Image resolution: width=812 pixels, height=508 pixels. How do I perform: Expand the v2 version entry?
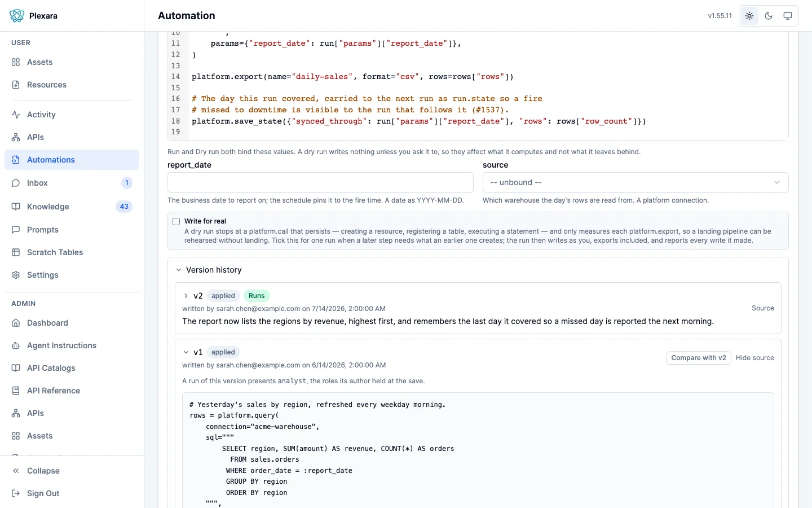(186, 296)
